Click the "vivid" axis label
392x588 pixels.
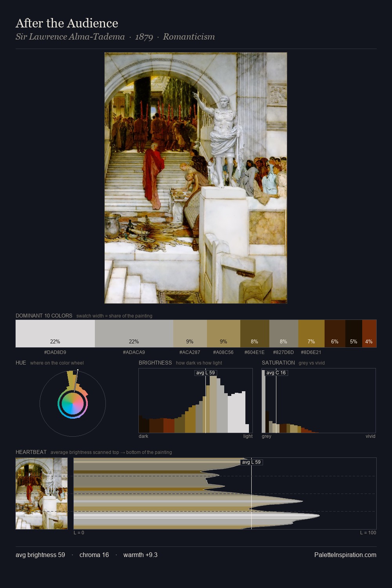click(x=370, y=436)
